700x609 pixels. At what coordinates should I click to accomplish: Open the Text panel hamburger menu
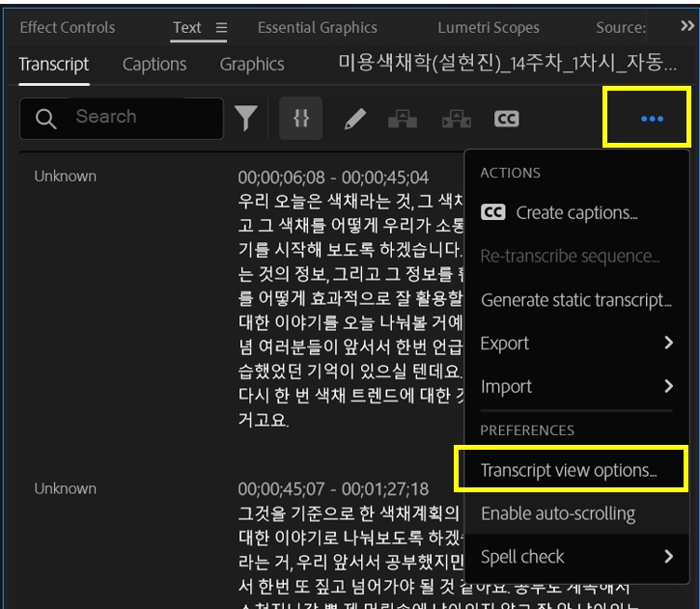pos(221,28)
